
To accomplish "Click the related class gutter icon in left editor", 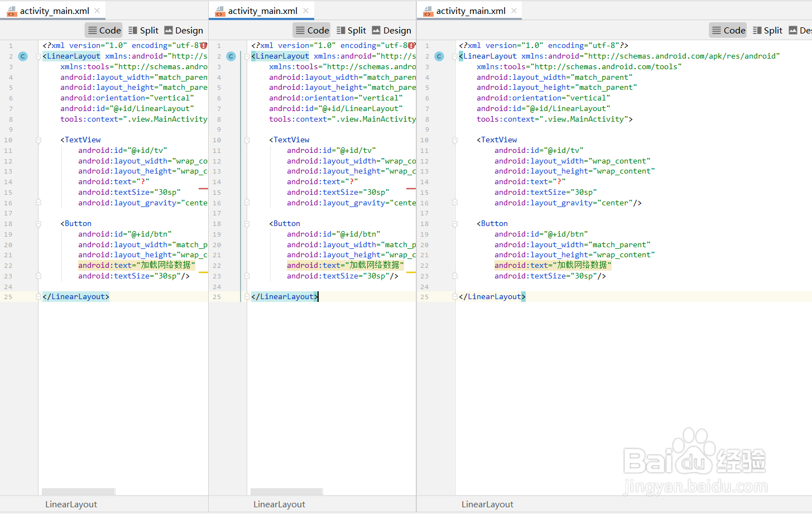I will pos(23,56).
